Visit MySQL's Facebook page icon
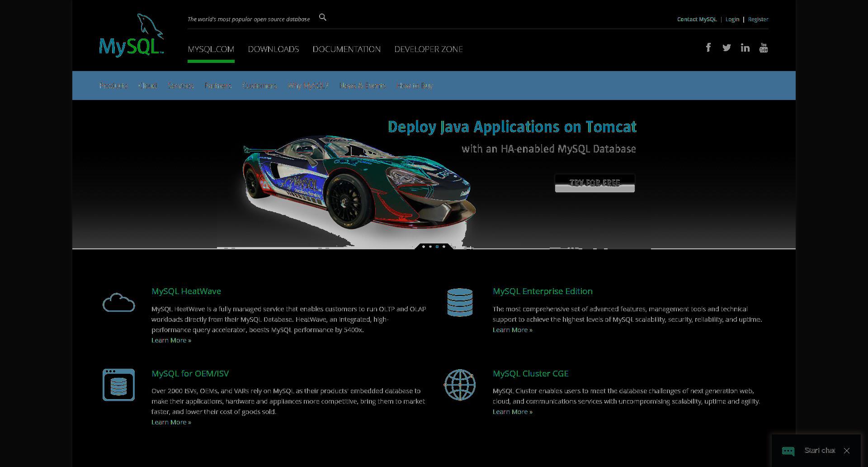The width and height of the screenshot is (868, 467). [708, 48]
